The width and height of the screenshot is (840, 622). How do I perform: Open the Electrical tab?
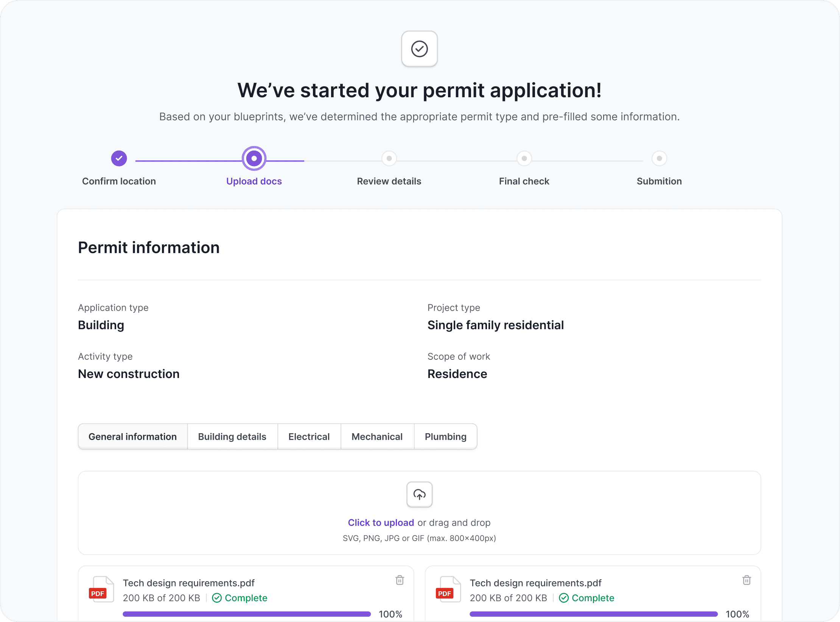309,436
